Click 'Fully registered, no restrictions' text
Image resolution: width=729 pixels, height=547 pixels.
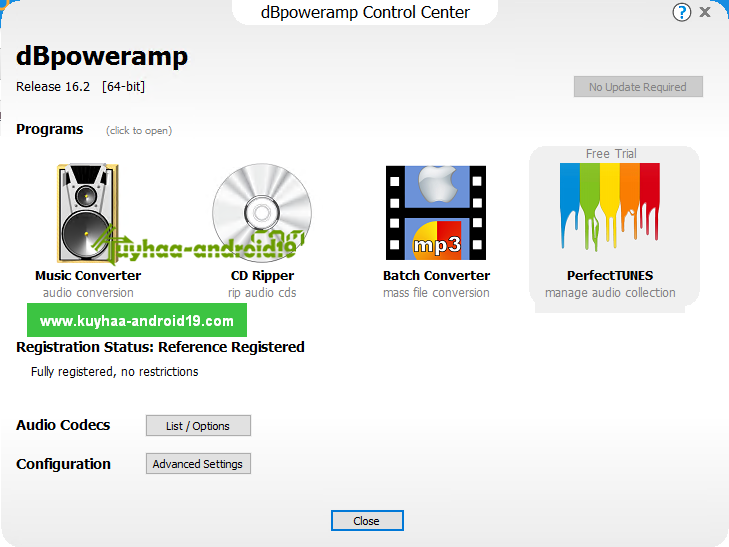(114, 372)
